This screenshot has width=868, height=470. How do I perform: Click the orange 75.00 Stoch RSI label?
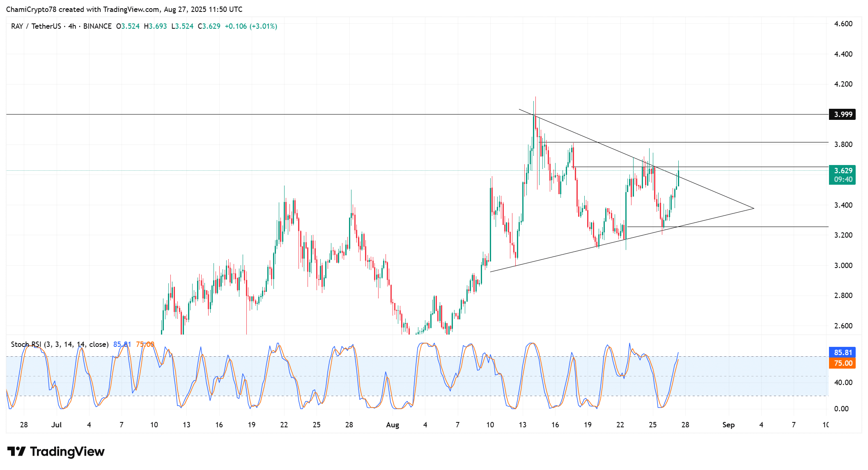point(842,363)
